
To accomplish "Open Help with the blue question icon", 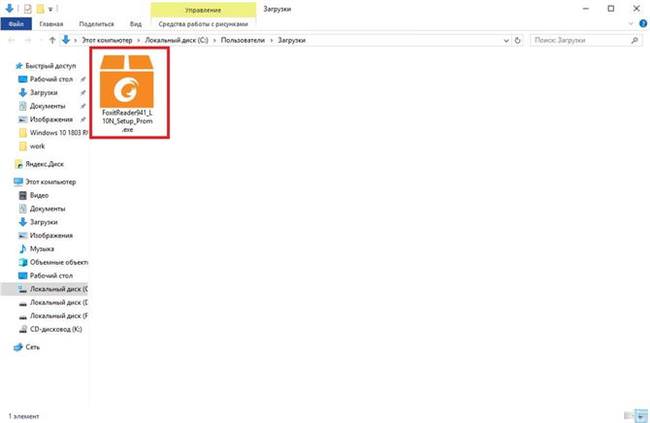I will 643,24.
